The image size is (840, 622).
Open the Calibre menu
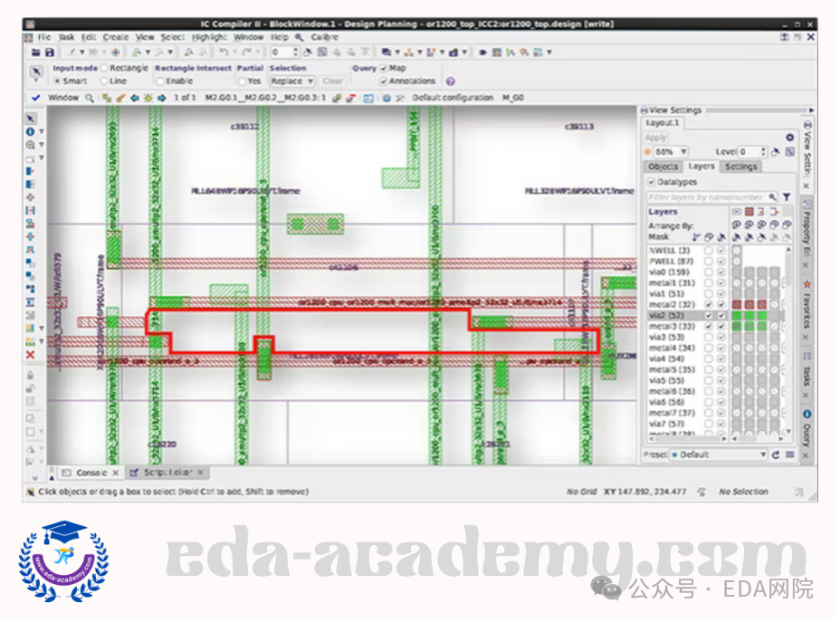(325, 37)
